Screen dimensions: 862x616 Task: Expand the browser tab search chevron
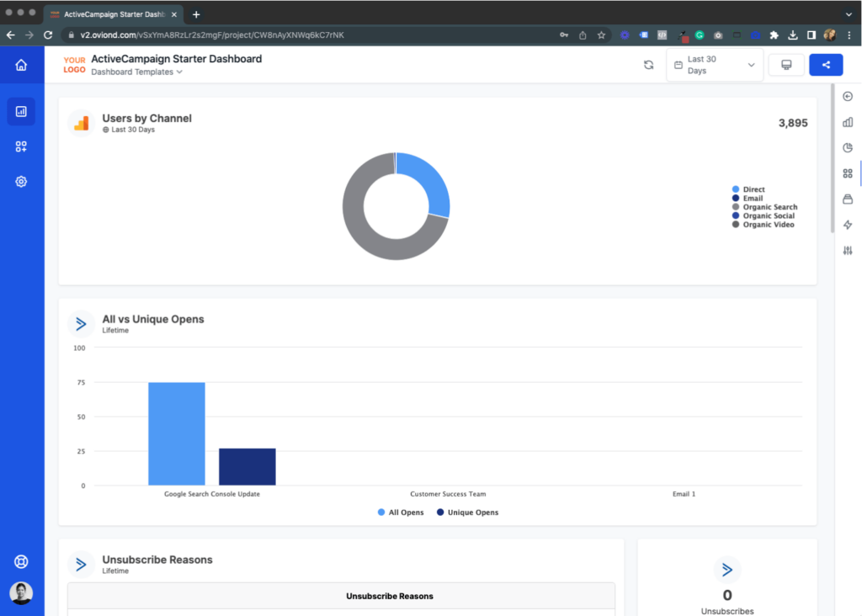[x=849, y=14]
